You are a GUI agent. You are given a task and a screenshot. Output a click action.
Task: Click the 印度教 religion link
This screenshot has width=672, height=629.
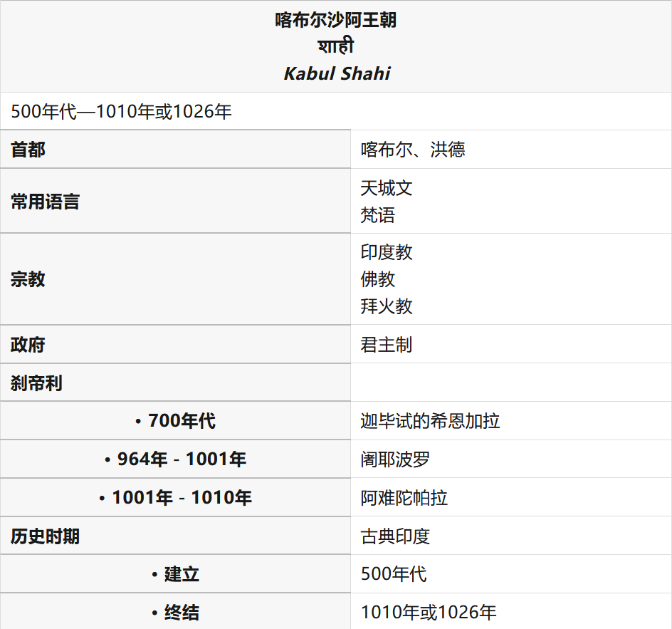(387, 252)
